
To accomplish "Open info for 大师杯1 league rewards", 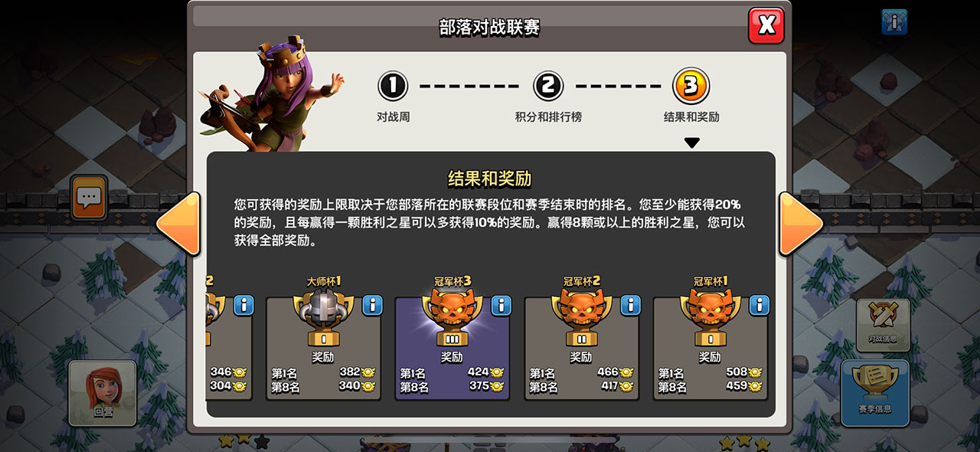I will [x=372, y=305].
